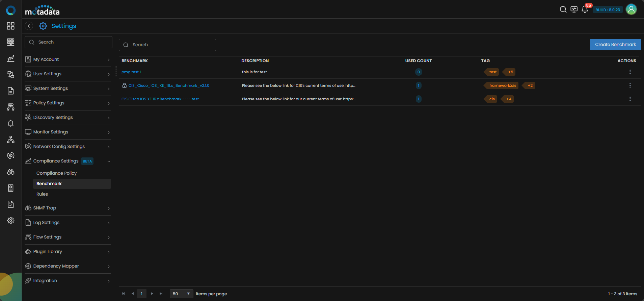
Task: Expand Monitor Settings section
Action: [68, 132]
